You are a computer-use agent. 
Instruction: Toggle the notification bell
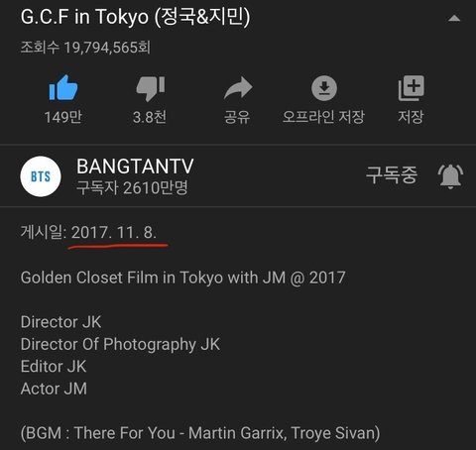tap(450, 176)
